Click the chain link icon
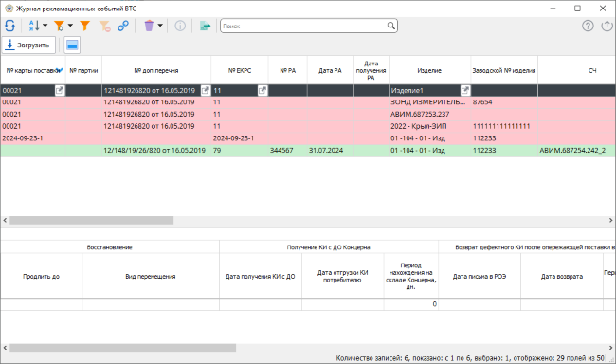This screenshot has height=364, width=616. click(123, 26)
